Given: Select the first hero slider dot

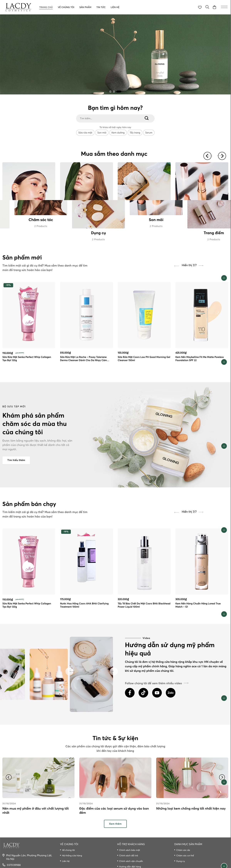Looking at the screenshot, I should [x=110, y=92].
